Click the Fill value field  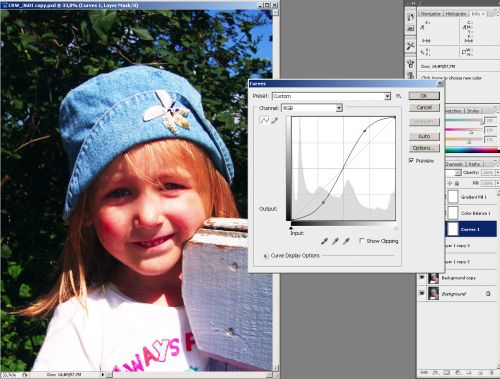[x=488, y=183]
